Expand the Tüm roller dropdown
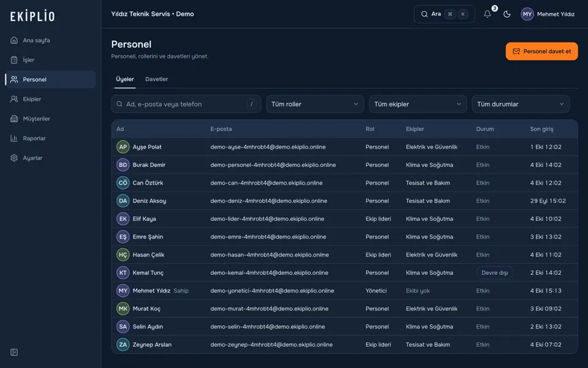The image size is (588, 368). coord(315,104)
